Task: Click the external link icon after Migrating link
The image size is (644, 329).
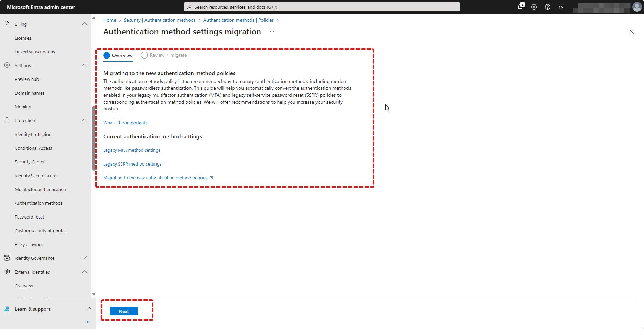Action: click(x=211, y=178)
